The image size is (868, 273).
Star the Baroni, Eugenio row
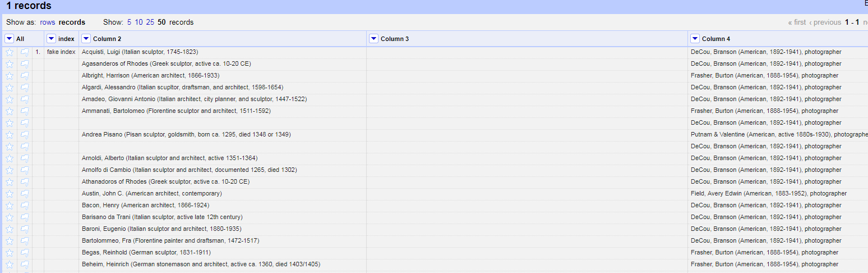pos(10,229)
